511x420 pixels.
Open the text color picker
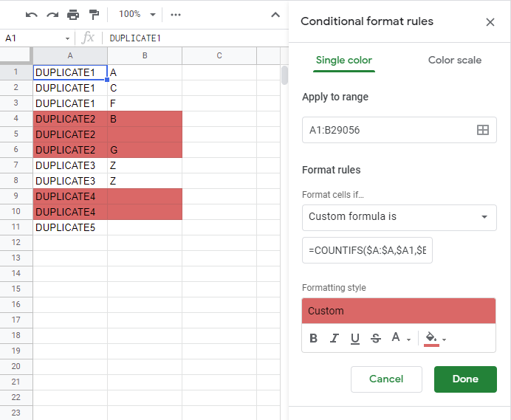(401, 338)
